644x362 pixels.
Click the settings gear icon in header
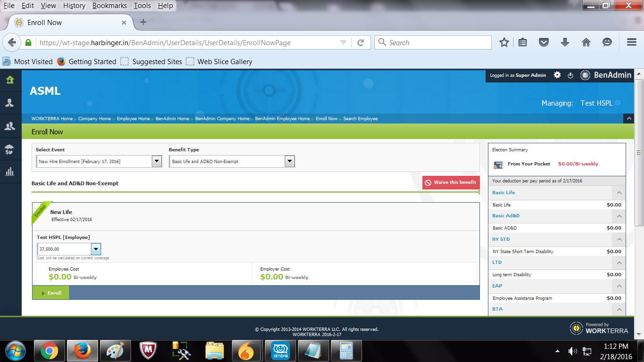point(557,75)
